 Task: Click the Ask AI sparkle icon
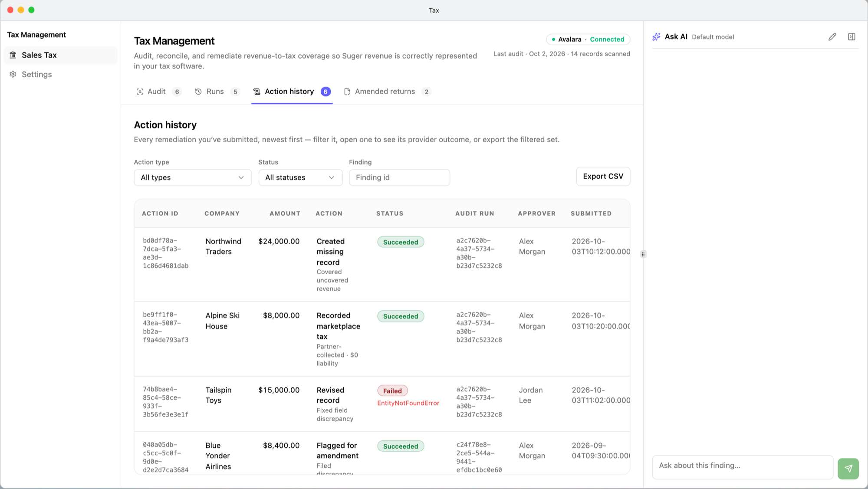click(656, 37)
